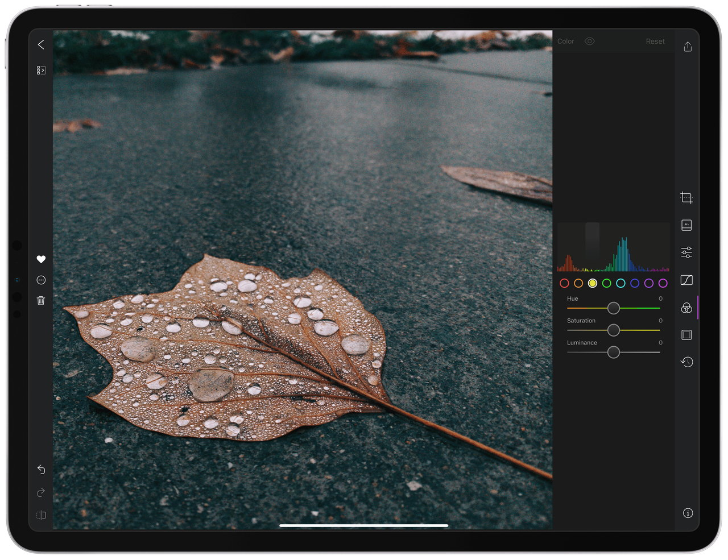
Task: Open the photo library panel icon
Action: 41,70
